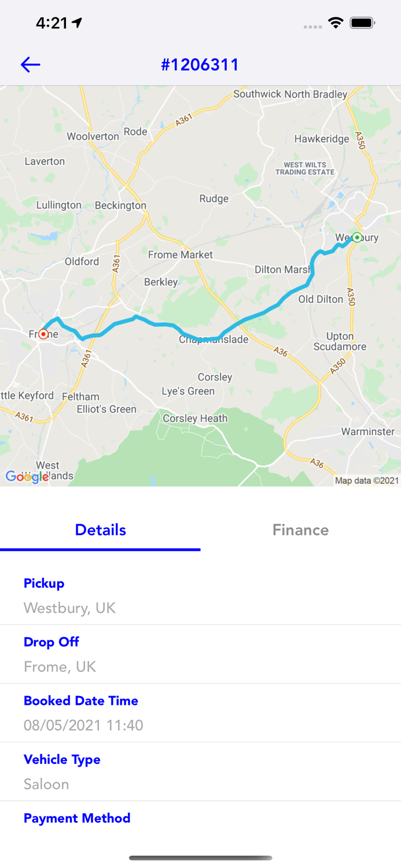401x868 pixels.
Task: Tap the Wi-Fi status icon
Action: coord(335,23)
